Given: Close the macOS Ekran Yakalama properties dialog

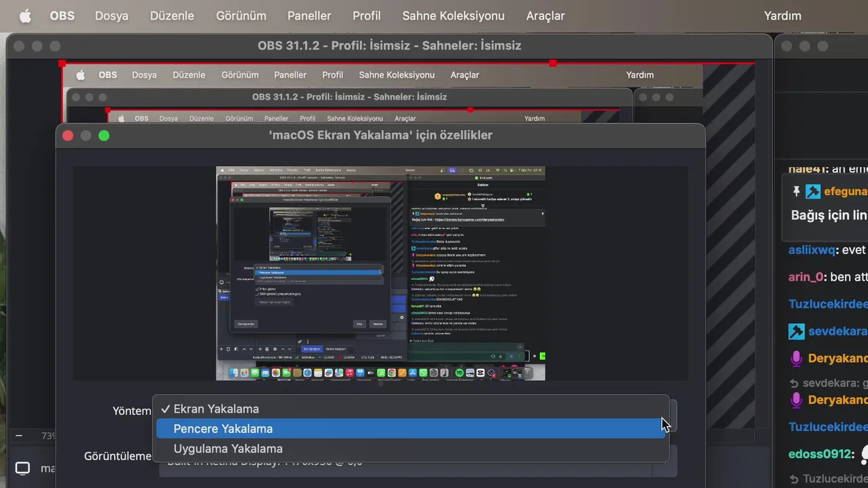Looking at the screenshot, I should click(68, 136).
